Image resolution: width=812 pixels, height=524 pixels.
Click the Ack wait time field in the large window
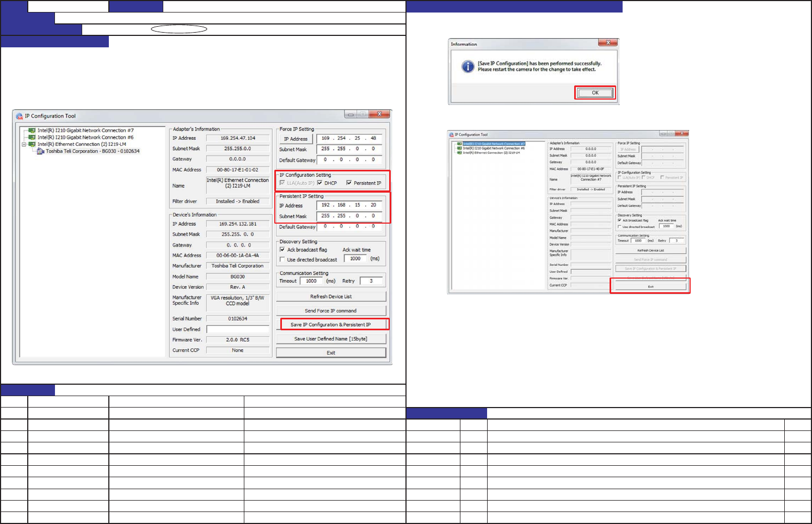(355, 259)
